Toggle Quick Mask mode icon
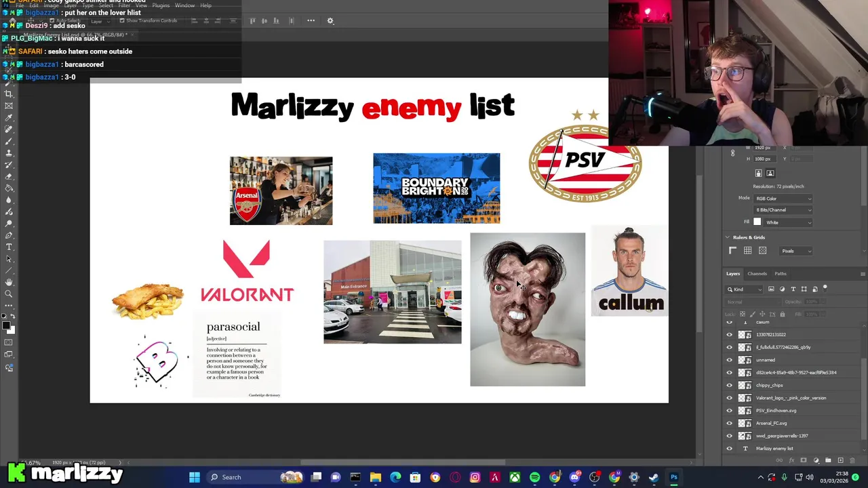Image resolution: width=868 pixels, height=488 pixels. pyautogui.click(x=9, y=342)
